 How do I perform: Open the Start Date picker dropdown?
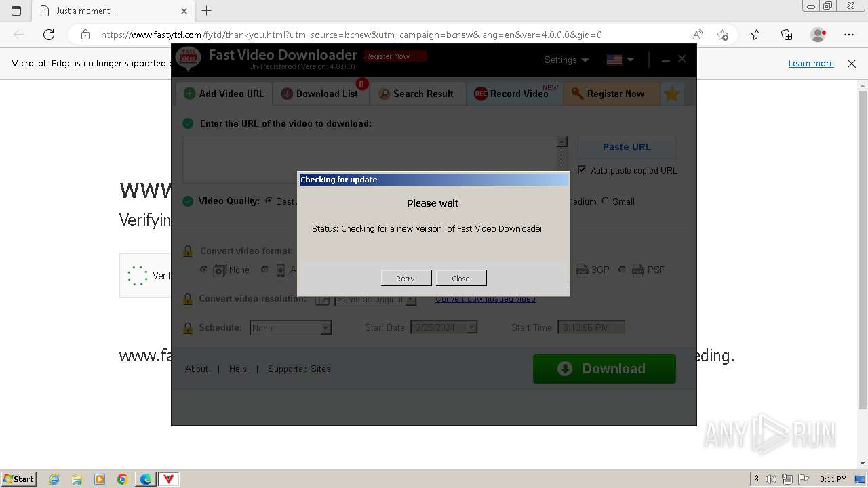click(x=472, y=327)
